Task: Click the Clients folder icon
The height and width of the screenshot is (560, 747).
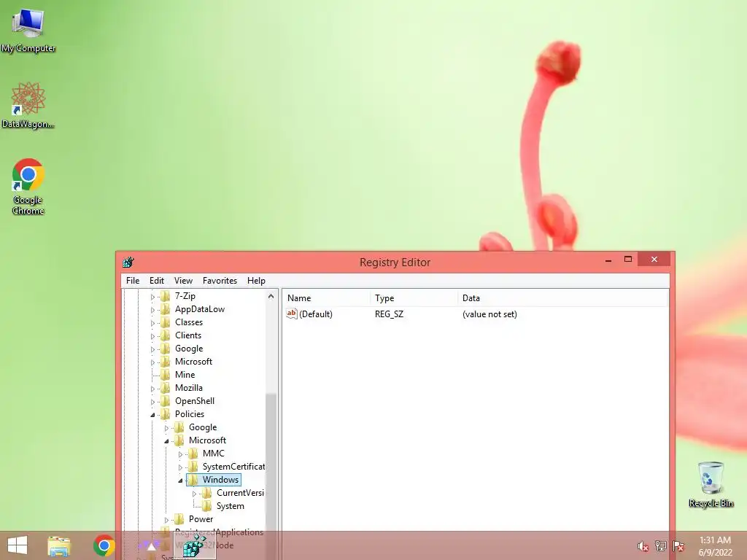Action: pos(166,335)
